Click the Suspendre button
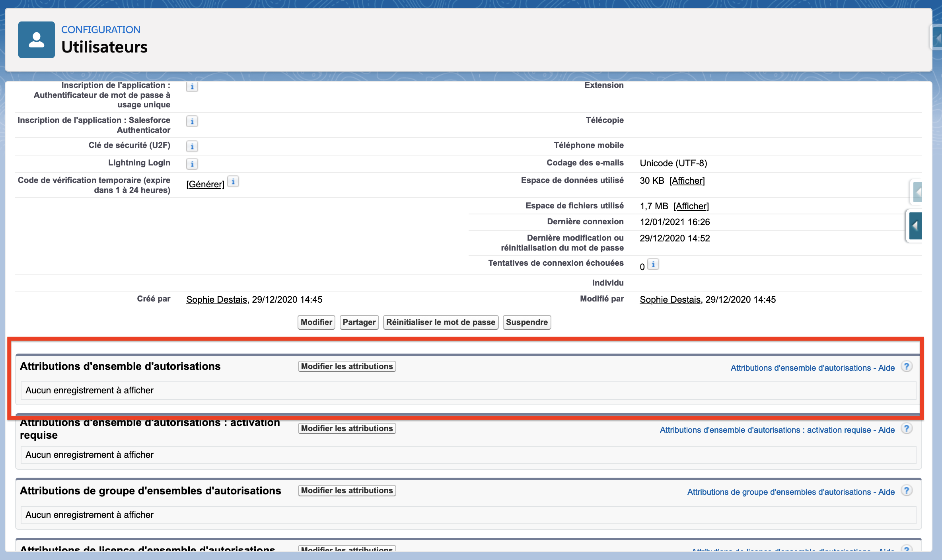942x560 pixels. click(527, 322)
